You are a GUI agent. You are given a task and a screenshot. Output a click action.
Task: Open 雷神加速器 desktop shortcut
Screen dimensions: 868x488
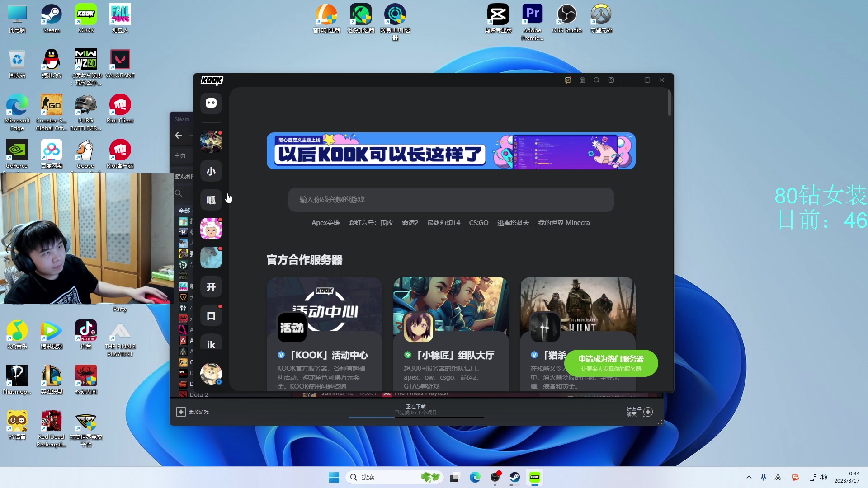326,19
